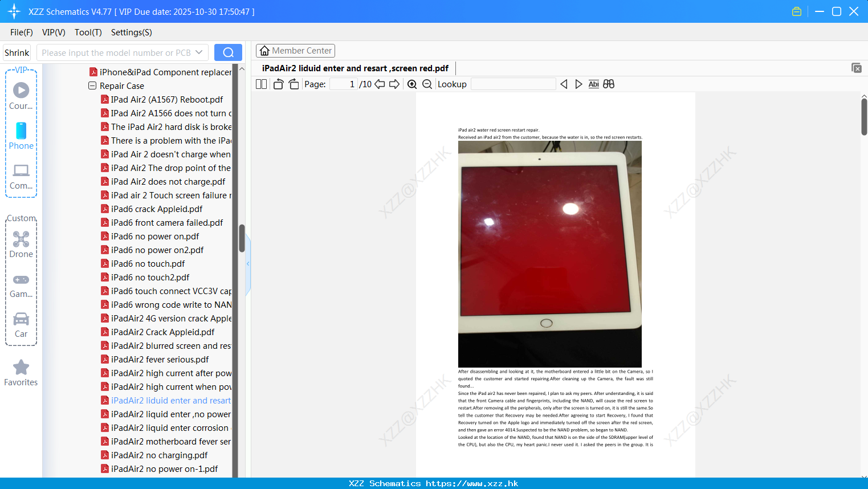Select Drone category in sidebar
Viewport: 868px width, 489px height.
click(21, 245)
